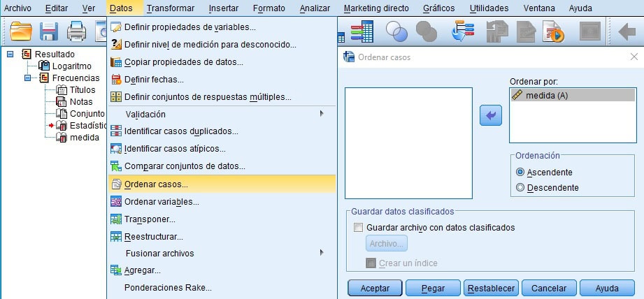Open the Marketing directo menu
This screenshot has width=644, height=299.
point(376,8)
